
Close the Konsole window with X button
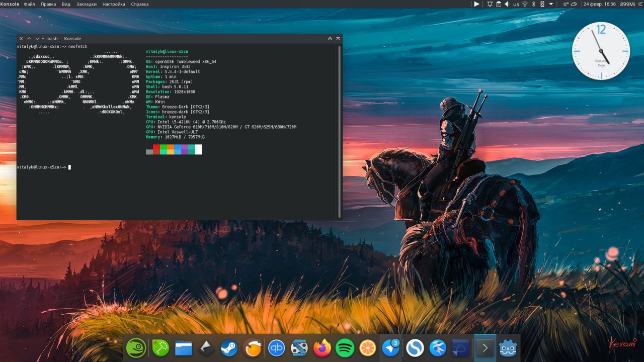[21, 39]
